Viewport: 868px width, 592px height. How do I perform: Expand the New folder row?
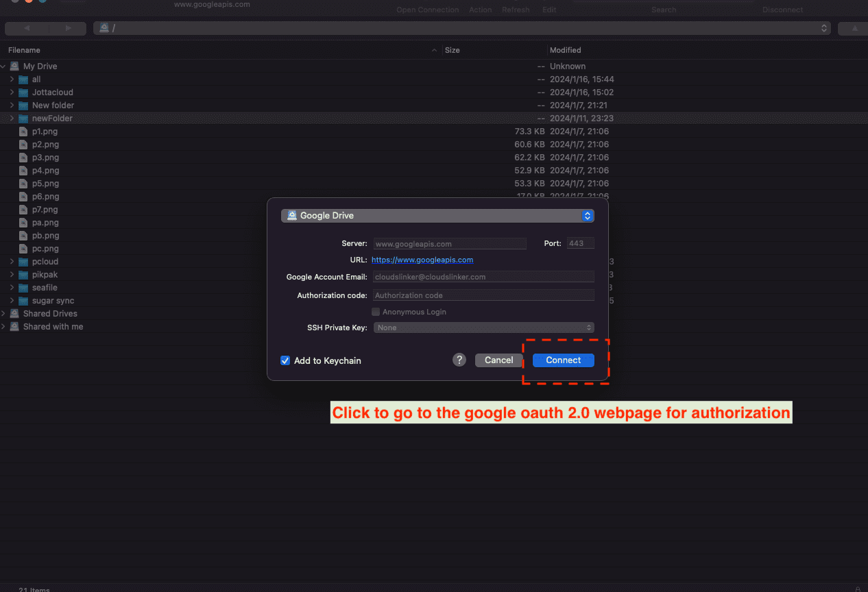pyautogui.click(x=12, y=106)
